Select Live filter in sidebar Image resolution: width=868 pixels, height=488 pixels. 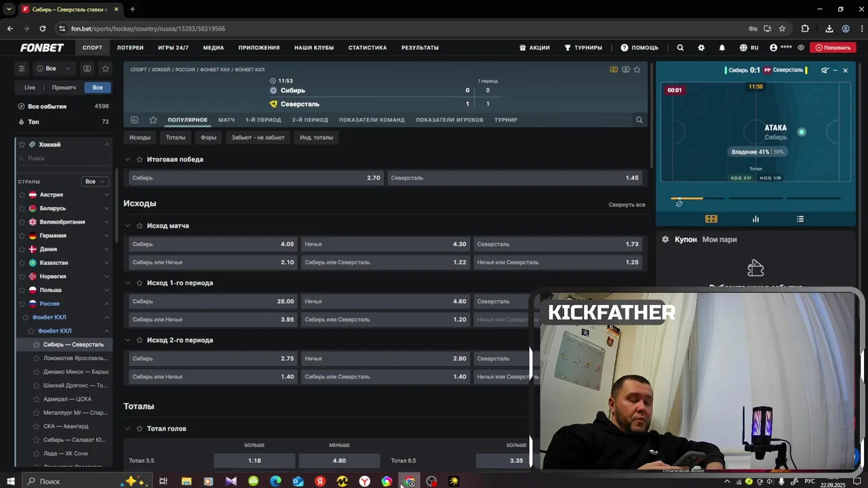pyautogui.click(x=30, y=87)
